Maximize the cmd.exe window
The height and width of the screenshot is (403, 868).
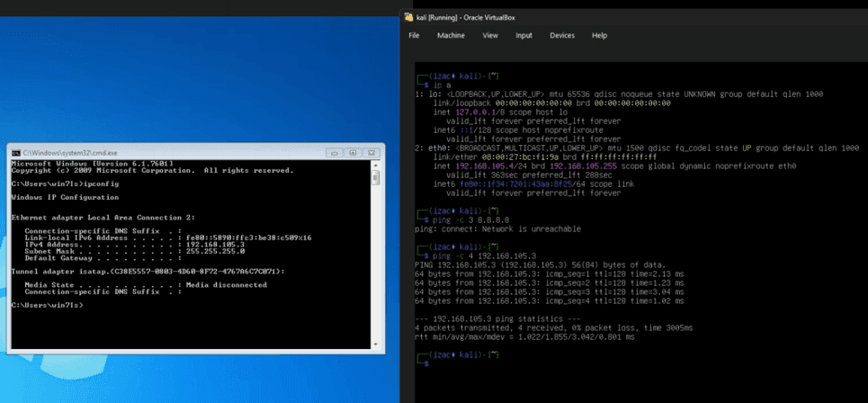(352, 152)
